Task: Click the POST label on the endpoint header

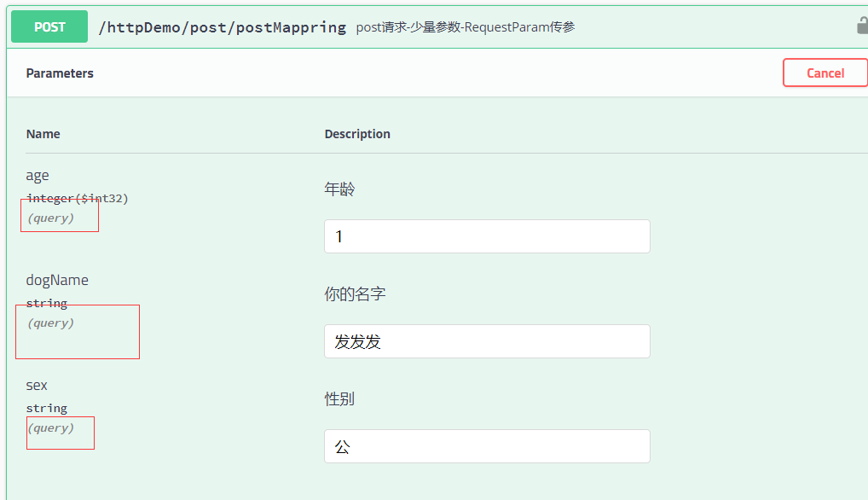Action: pyautogui.click(x=49, y=26)
